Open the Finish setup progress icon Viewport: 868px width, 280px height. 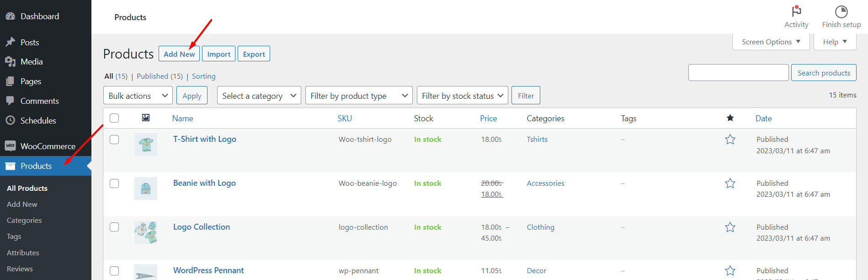pyautogui.click(x=841, y=11)
